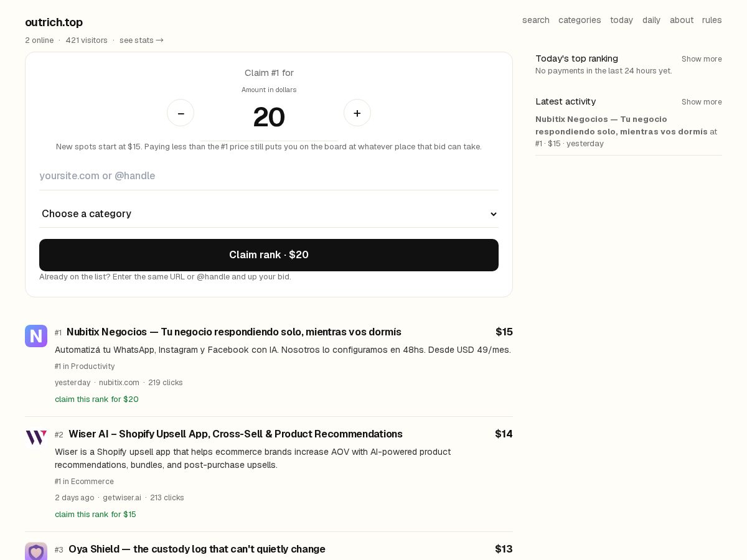The height and width of the screenshot is (560, 747).
Task: Edit the amount in dollars value 20
Action: (x=269, y=118)
